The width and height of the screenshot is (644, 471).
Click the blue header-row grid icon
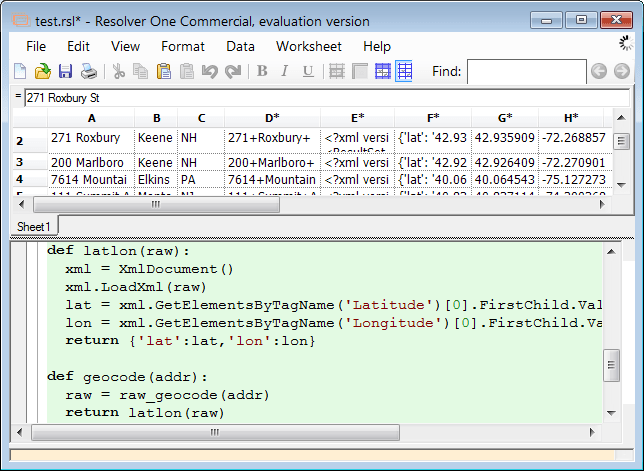click(383, 71)
